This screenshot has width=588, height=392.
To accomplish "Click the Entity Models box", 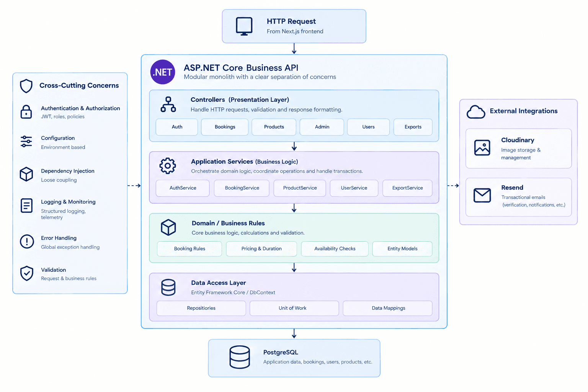I will pyautogui.click(x=402, y=249).
